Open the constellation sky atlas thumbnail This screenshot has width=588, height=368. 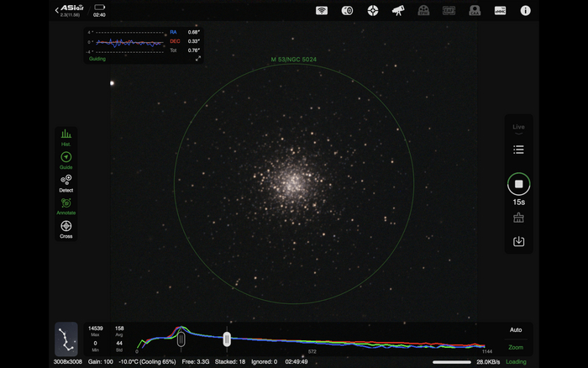(x=66, y=339)
